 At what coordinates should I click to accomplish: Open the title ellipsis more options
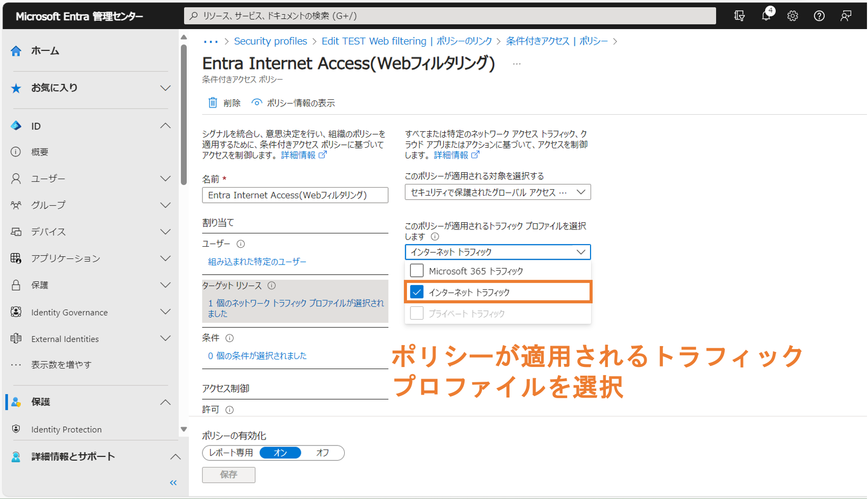tap(517, 64)
